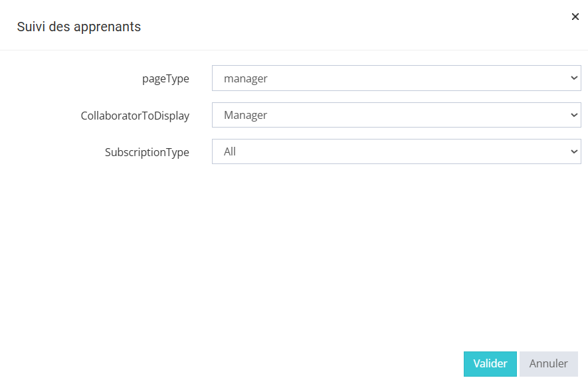588x380 pixels.
Task: Open the pageType dropdown
Action: click(x=396, y=78)
